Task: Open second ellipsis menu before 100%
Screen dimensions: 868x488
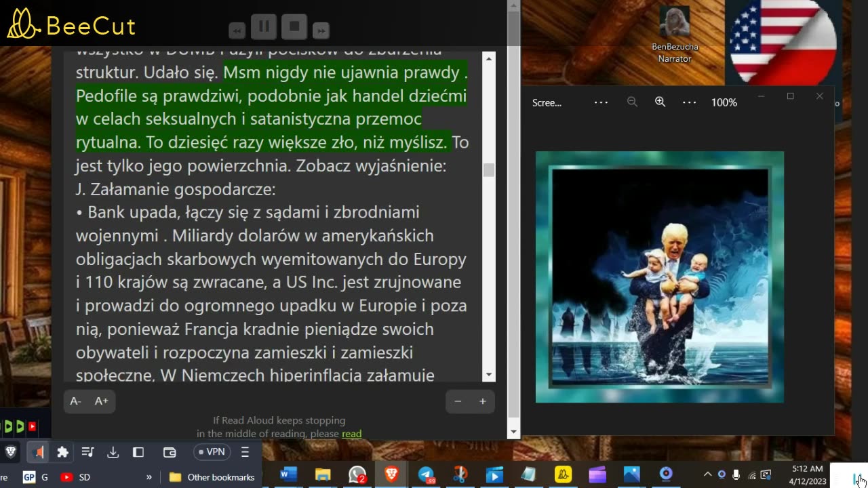Action: tap(689, 102)
